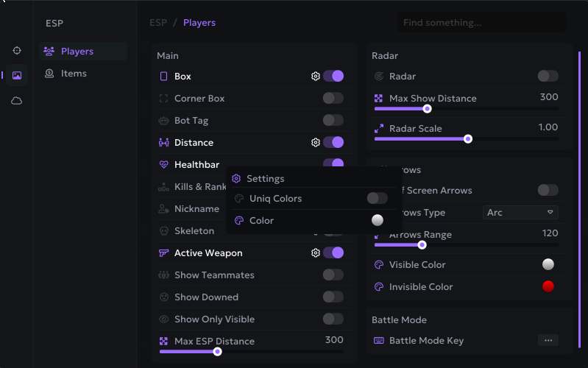Click the Battle Mode Key keyboard icon
The height and width of the screenshot is (368, 588).
tap(379, 341)
